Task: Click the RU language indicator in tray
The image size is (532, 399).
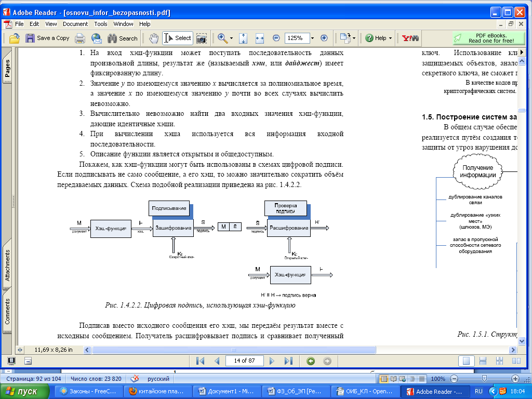Action: click(478, 391)
